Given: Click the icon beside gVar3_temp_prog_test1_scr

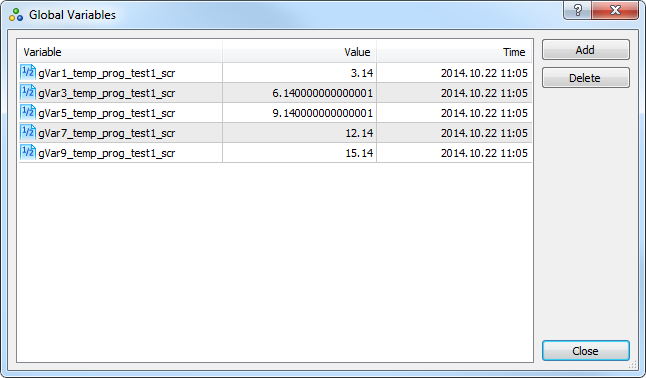Looking at the screenshot, I should point(28,92).
